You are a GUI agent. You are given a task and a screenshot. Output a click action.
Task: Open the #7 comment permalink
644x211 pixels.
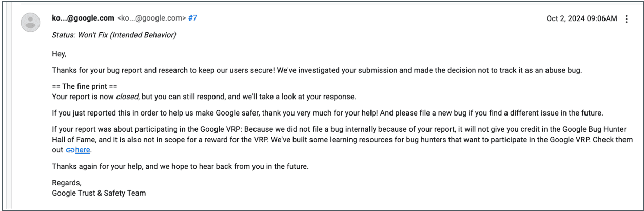point(192,18)
